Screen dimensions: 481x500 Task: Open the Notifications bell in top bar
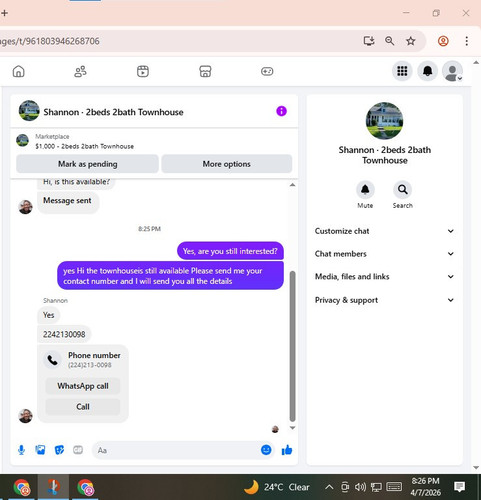click(428, 71)
